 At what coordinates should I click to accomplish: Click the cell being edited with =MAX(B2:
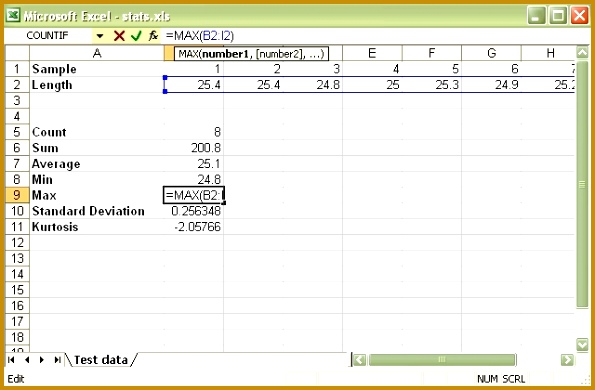pos(194,195)
